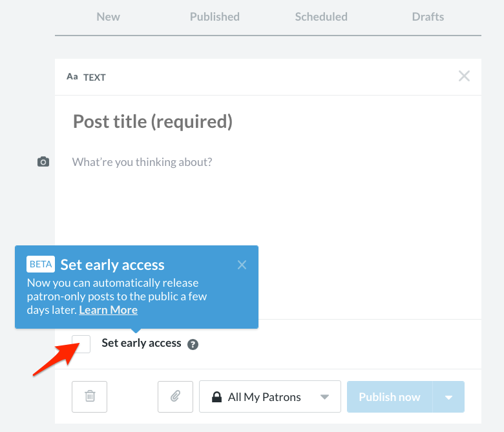This screenshot has width=504, height=432.
Task: Open the All My Patrons dropdown
Action: (x=269, y=396)
